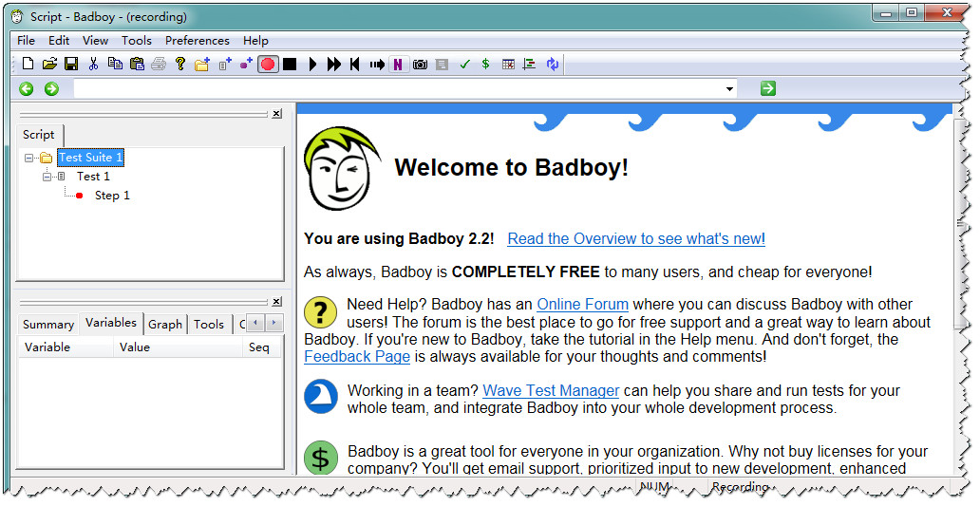This screenshot has width=980, height=506.
Task: Open the data table grid icon
Action: click(x=508, y=64)
